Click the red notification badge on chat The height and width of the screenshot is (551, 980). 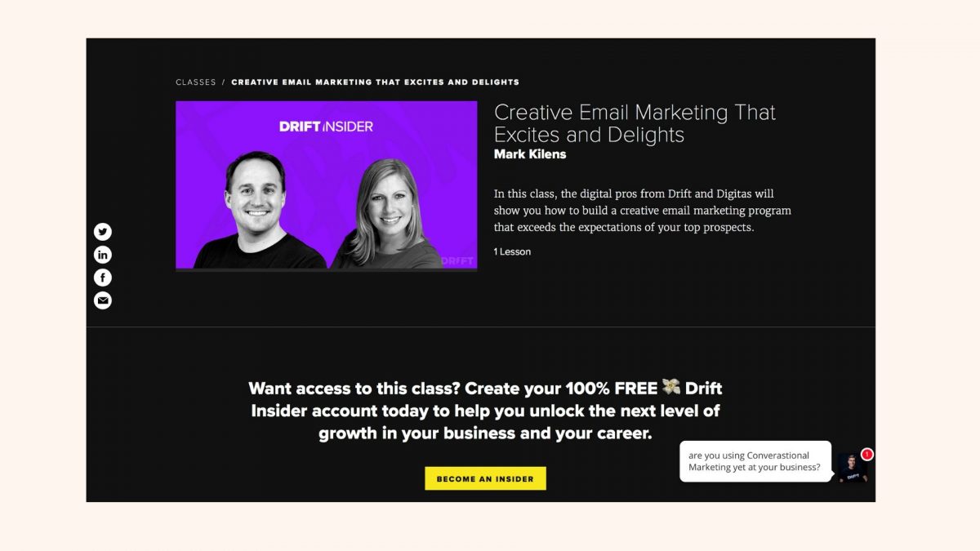pyautogui.click(x=866, y=454)
